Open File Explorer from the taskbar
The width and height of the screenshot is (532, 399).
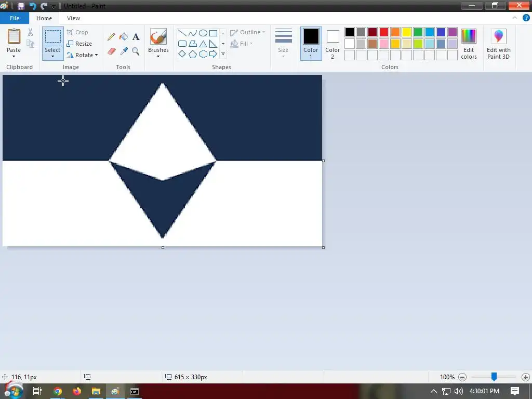pyautogui.click(x=96, y=391)
